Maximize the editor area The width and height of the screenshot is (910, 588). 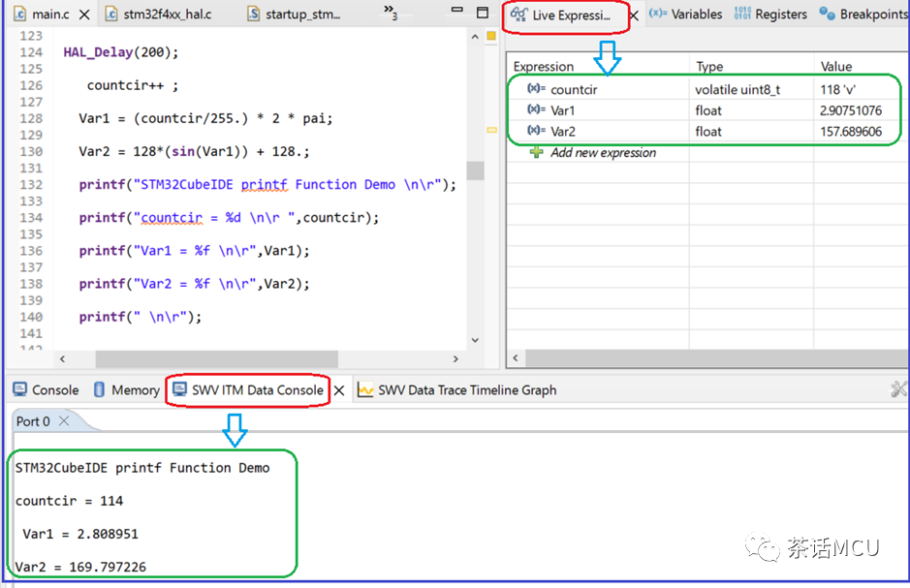coord(483,13)
